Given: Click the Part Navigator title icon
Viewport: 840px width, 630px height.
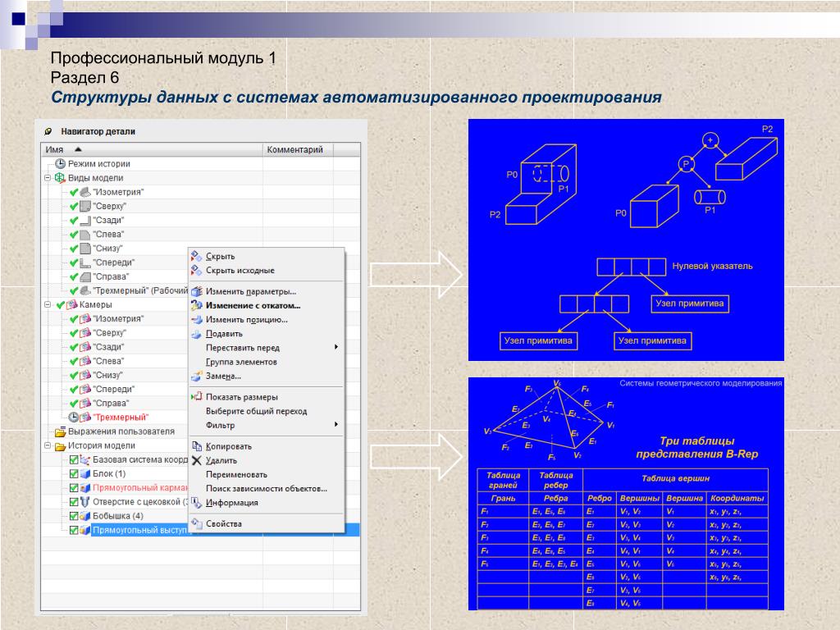Looking at the screenshot, I should click(48, 131).
